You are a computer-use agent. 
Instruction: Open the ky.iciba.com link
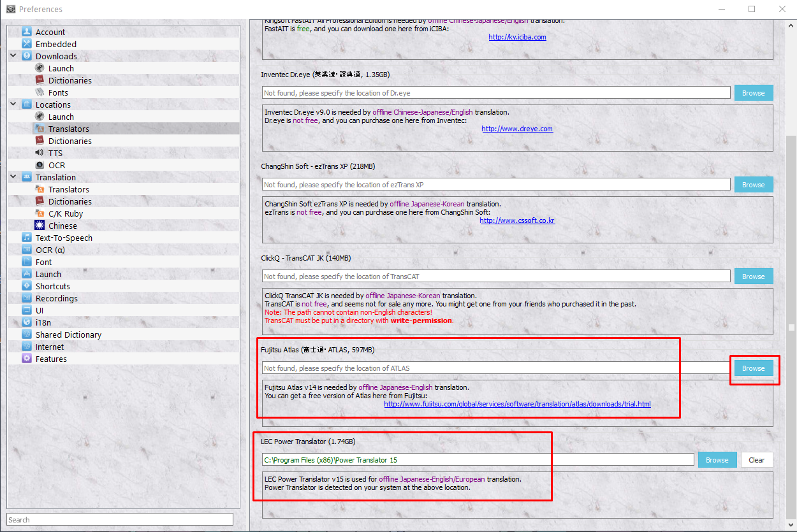coord(517,37)
